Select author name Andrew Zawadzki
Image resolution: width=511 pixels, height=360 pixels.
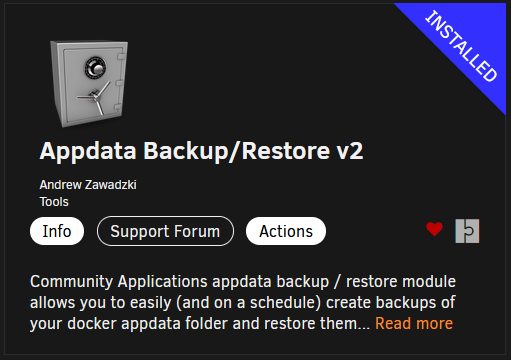(x=88, y=185)
